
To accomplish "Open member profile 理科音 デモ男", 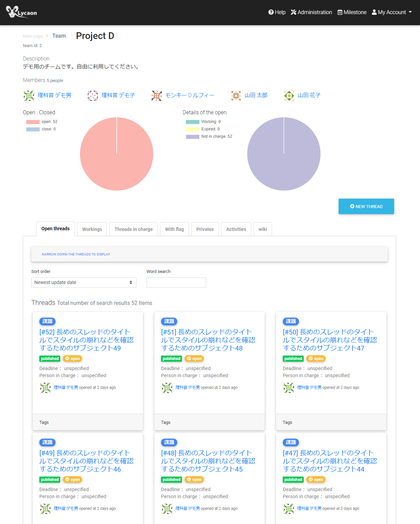I will pyautogui.click(x=54, y=95).
